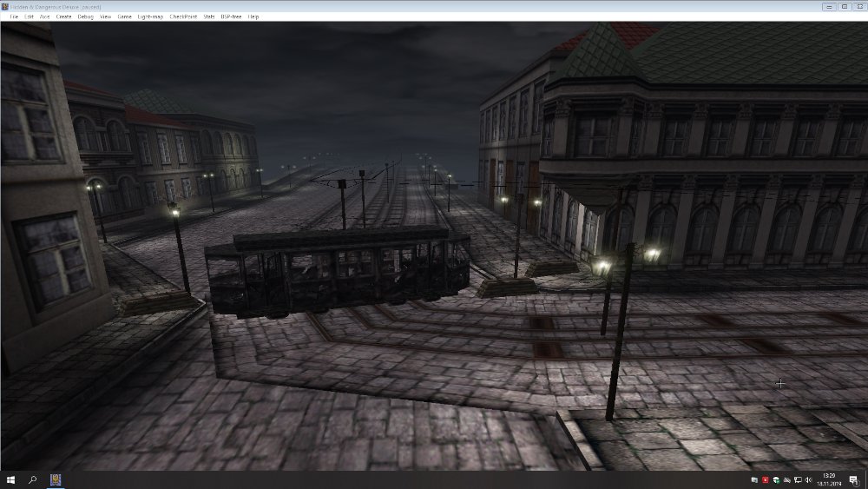Open the Stats menu
Viewport: 868px width, 489px height.
coord(208,17)
